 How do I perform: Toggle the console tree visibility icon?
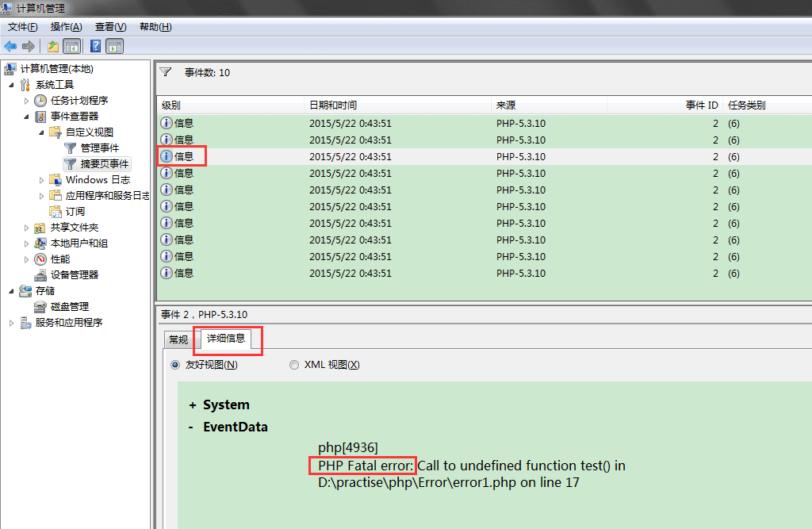[x=71, y=46]
